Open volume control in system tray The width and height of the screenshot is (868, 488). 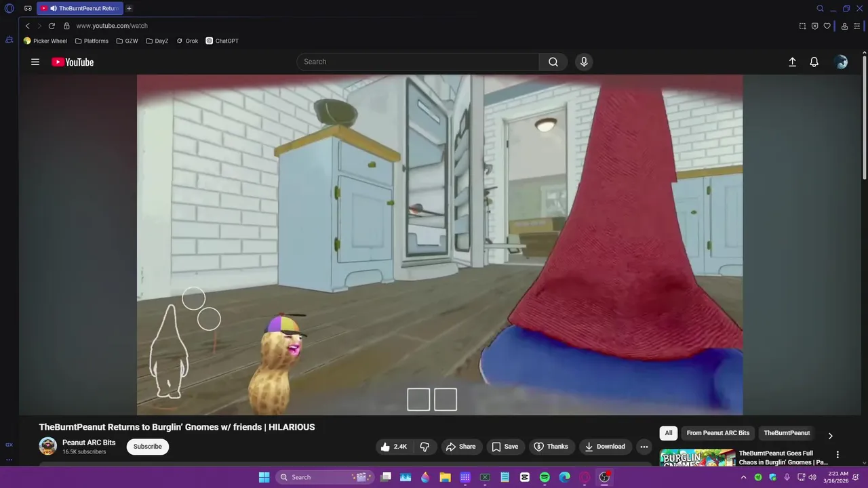(x=812, y=477)
